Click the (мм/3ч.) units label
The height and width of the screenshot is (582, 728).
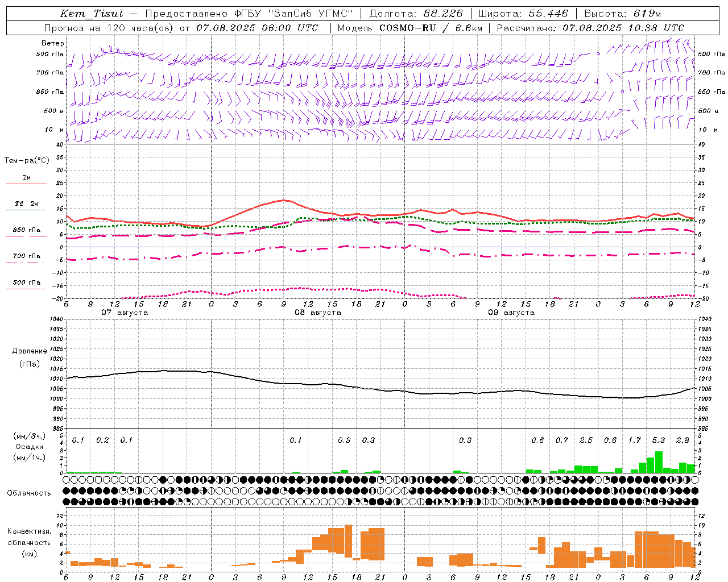tap(30, 436)
